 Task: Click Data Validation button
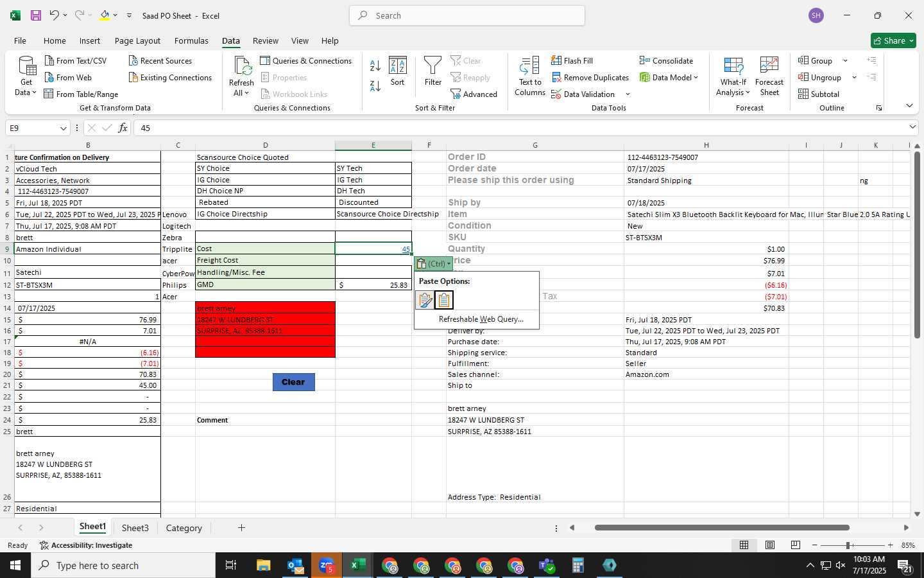point(583,94)
